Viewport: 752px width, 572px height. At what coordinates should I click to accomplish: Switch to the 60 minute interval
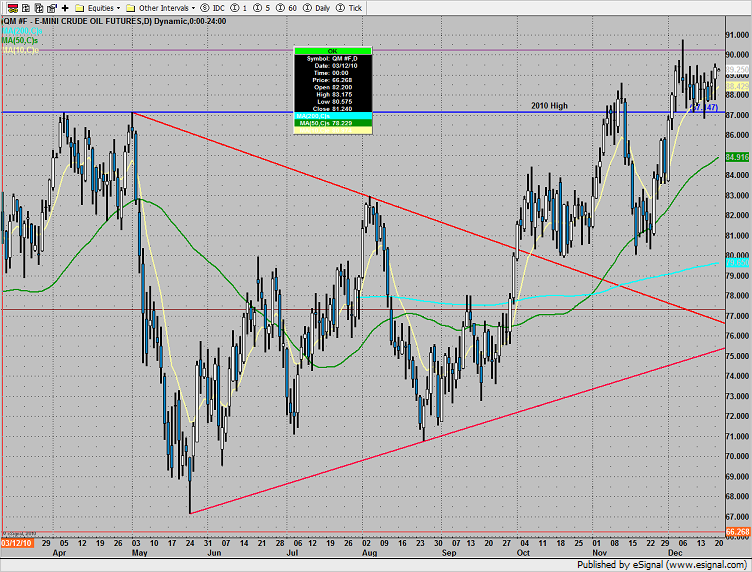click(x=287, y=8)
